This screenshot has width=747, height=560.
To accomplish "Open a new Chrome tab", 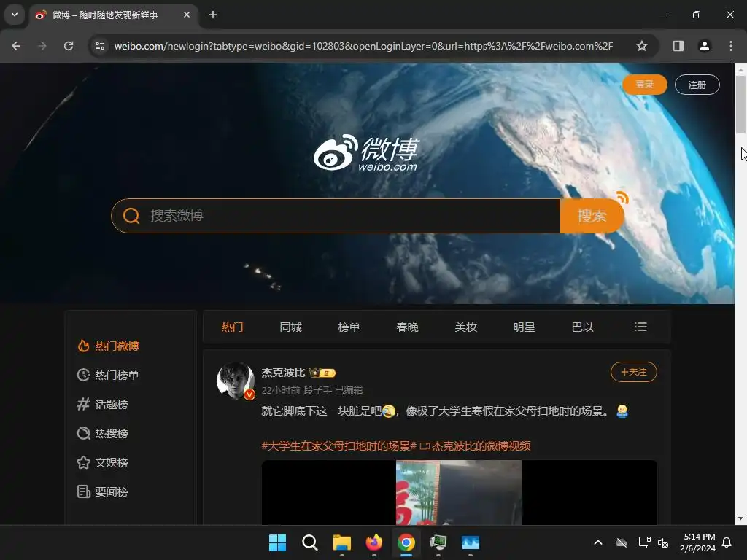I will point(213,15).
